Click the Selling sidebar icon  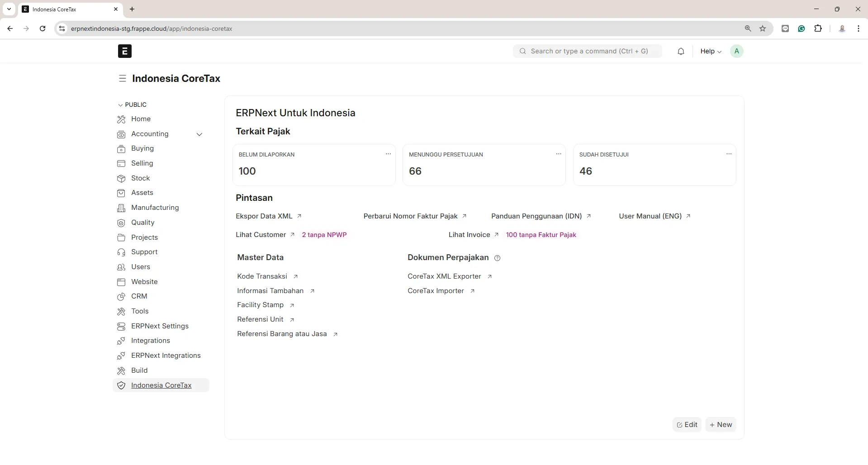[x=121, y=164]
